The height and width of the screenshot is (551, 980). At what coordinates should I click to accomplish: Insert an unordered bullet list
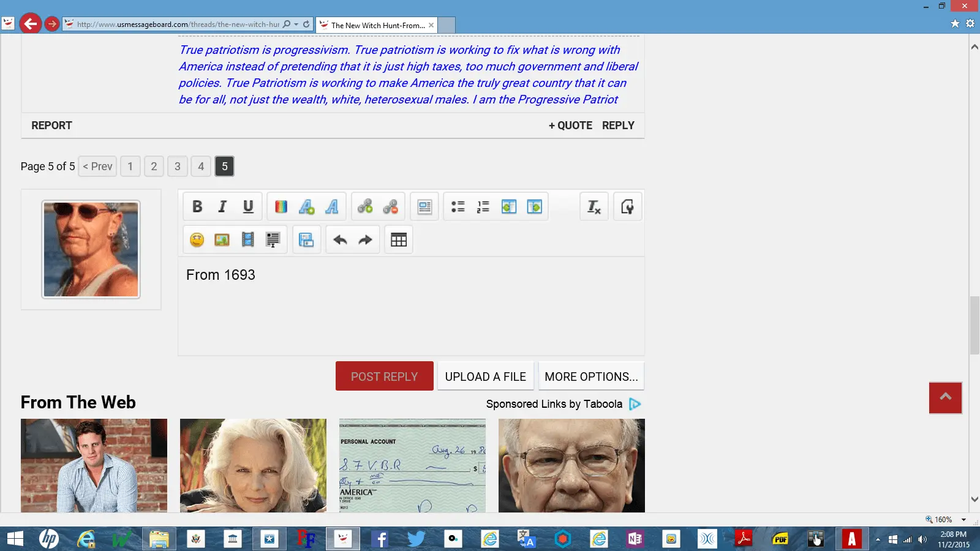pyautogui.click(x=458, y=207)
